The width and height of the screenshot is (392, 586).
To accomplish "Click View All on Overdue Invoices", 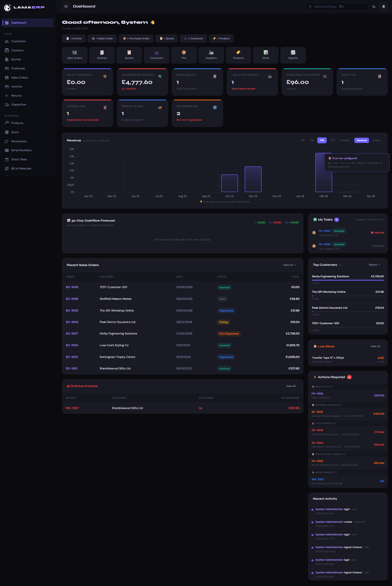I will 290,386.
